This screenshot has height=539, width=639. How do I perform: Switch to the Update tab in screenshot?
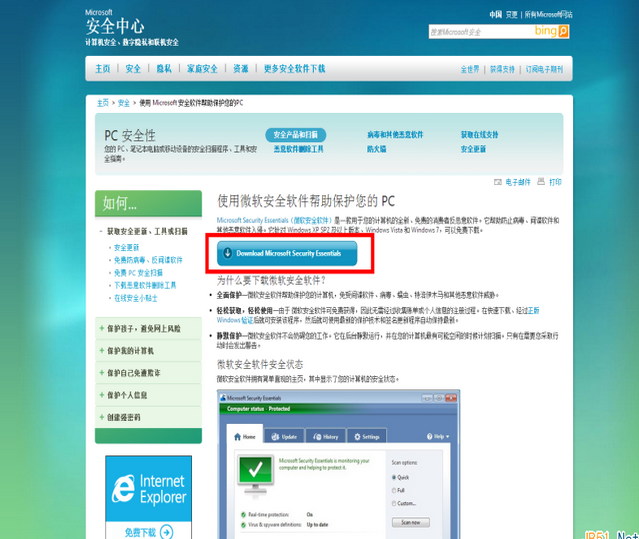284,436
